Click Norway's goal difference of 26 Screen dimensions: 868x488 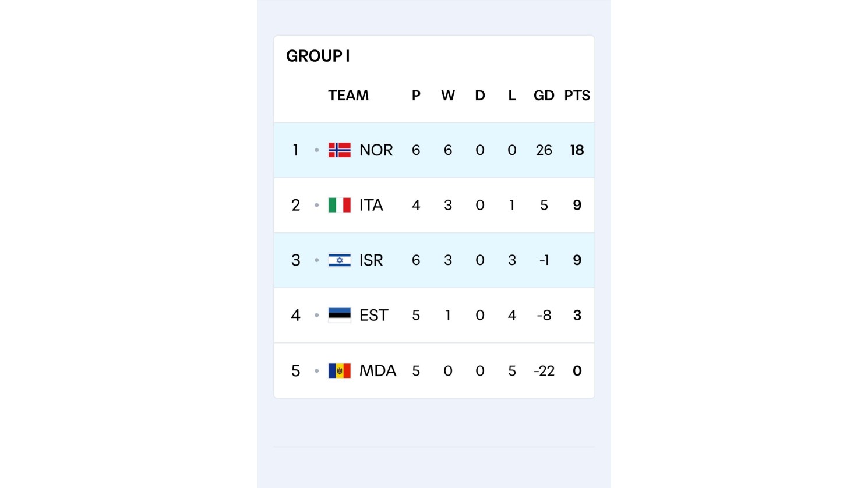544,150
